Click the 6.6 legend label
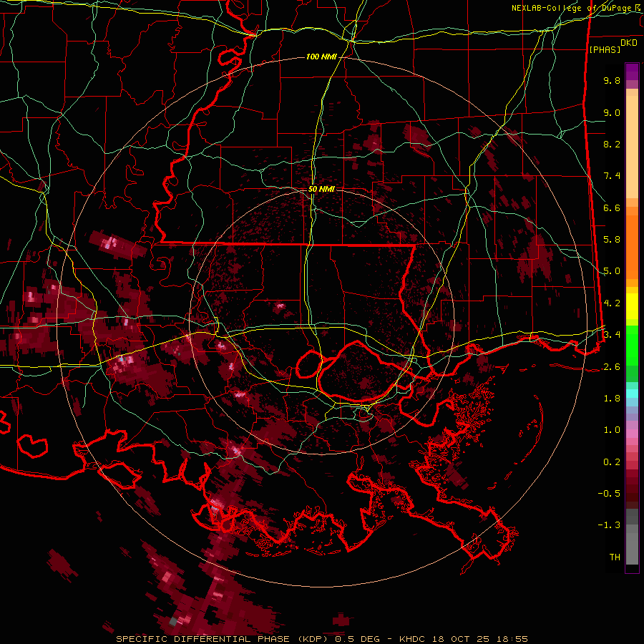644x644 pixels. [x=612, y=208]
